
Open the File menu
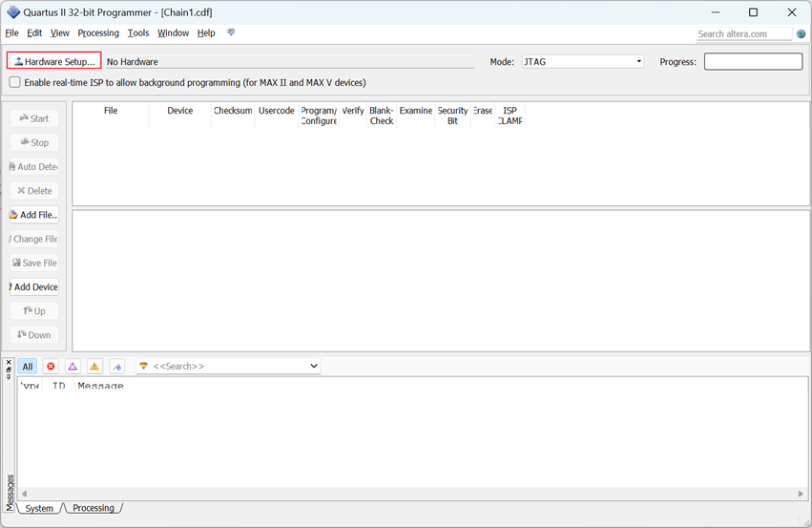click(x=11, y=33)
